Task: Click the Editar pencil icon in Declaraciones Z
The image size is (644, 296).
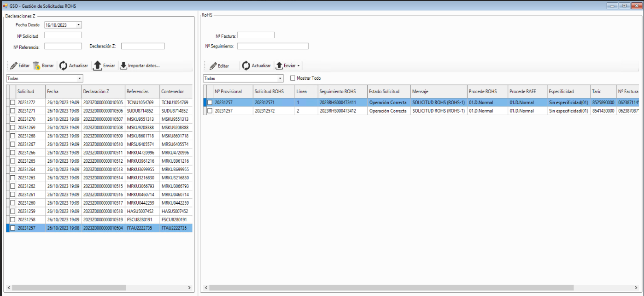Action: pos(14,65)
